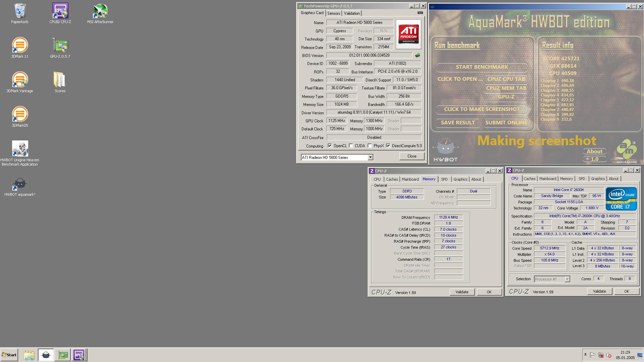Click the GPU-Z button in AquaMark
644x362 pixels.
[506, 97]
